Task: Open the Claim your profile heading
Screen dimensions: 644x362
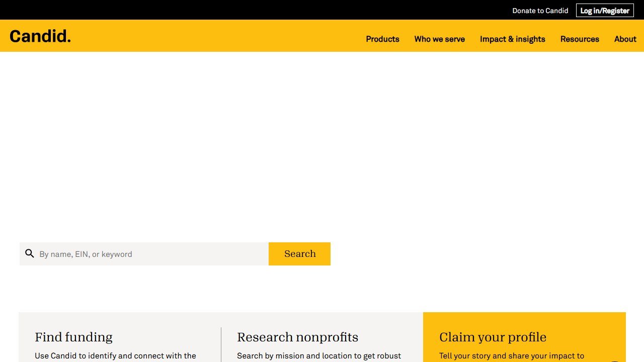Action: pyautogui.click(x=493, y=337)
